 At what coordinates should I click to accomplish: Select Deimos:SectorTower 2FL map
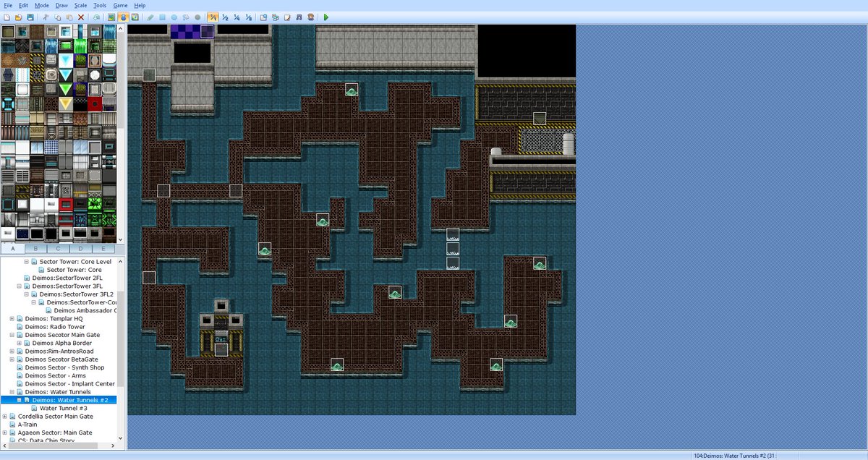point(69,278)
